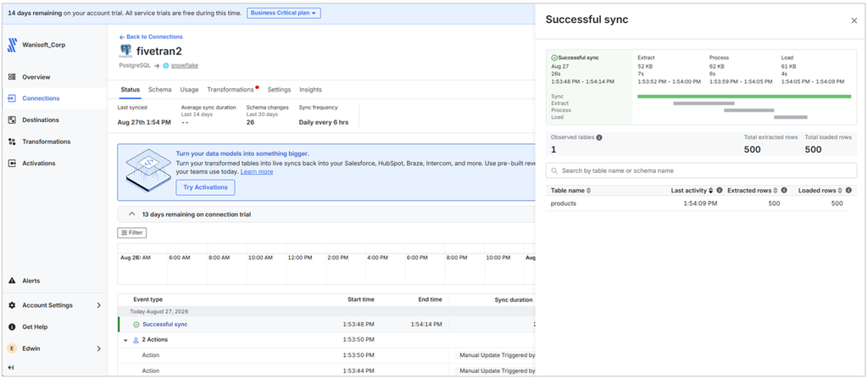The image size is (868, 379).
Task: Select the products table row
Action: pos(697,203)
